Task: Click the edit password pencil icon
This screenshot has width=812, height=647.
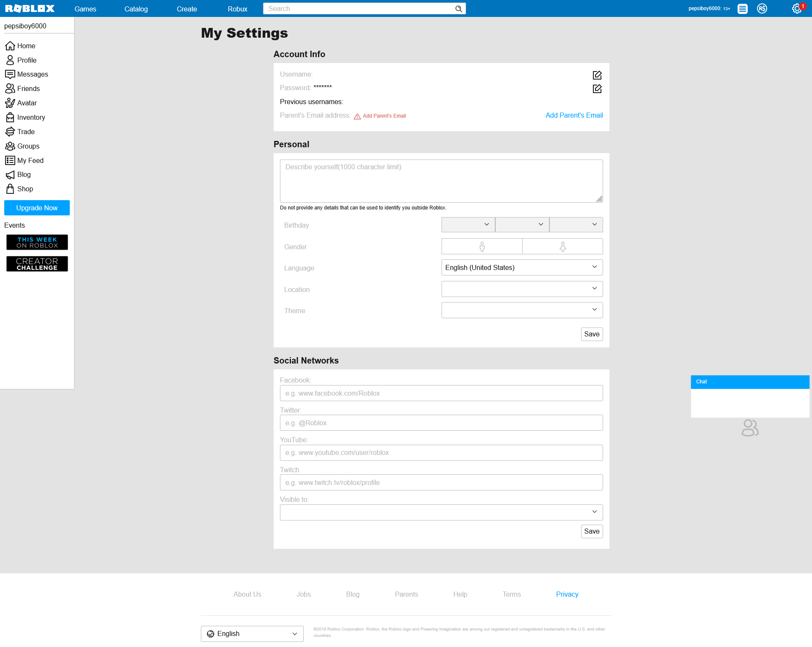Action: (x=597, y=89)
